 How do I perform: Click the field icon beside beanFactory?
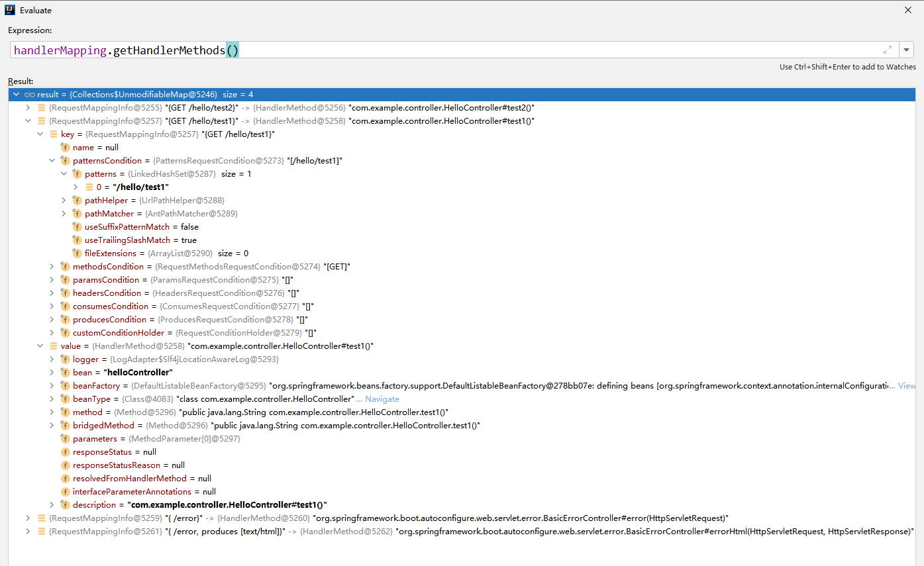(66, 386)
